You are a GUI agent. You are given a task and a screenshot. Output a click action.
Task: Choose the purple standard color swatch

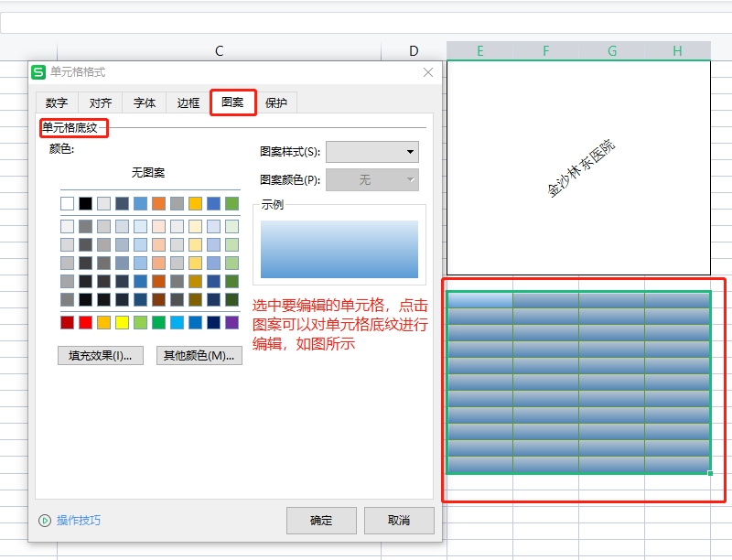point(232,322)
